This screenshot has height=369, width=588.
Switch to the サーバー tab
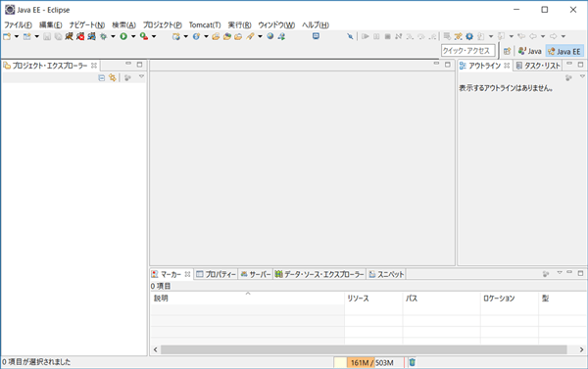pyautogui.click(x=256, y=274)
